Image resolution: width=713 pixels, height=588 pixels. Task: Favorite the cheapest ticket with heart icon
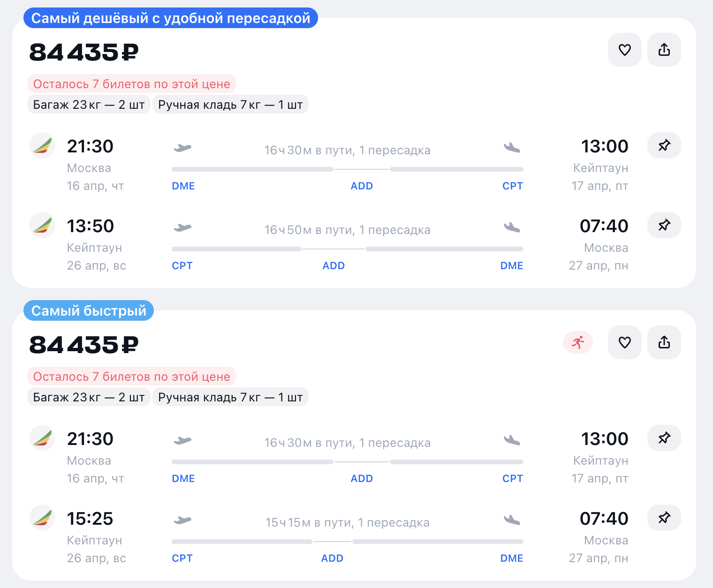624,50
